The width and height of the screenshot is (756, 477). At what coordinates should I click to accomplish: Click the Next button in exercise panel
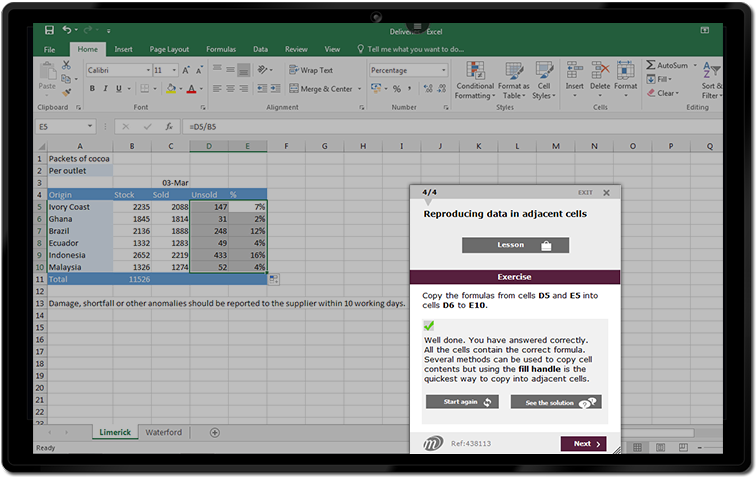point(582,443)
